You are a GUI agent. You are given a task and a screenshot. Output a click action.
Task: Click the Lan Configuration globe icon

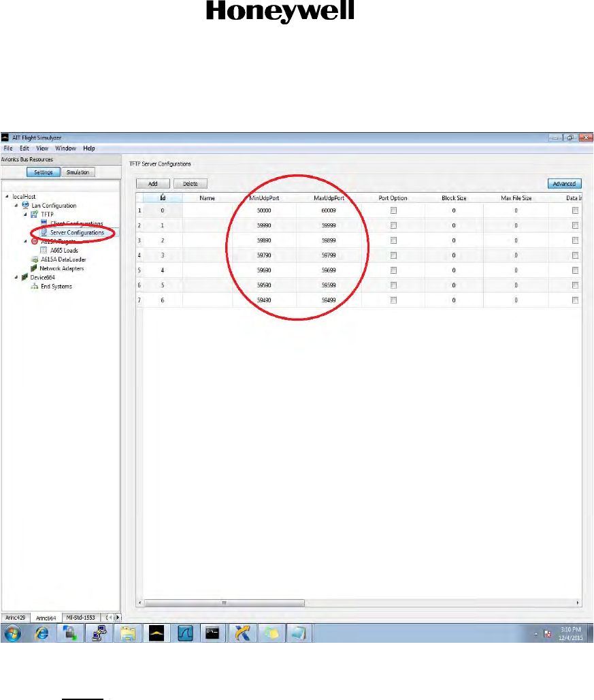[25, 206]
